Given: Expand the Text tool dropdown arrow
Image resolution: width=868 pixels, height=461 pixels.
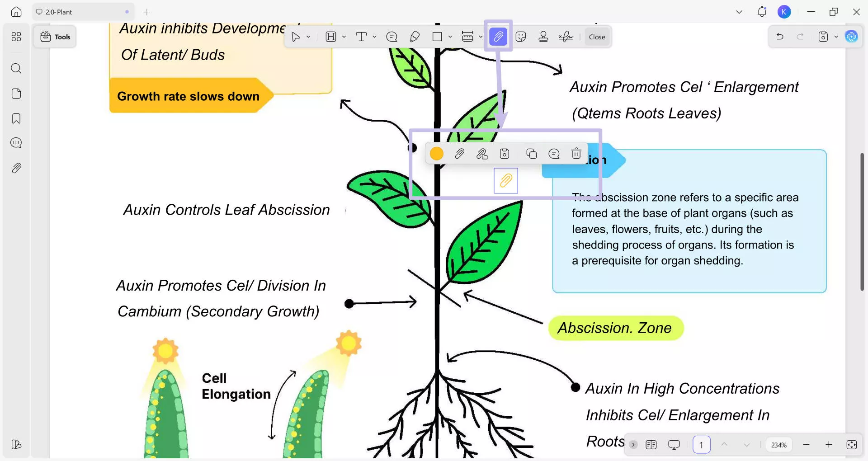Looking at the screenshot, I should [x=375, y=37].
